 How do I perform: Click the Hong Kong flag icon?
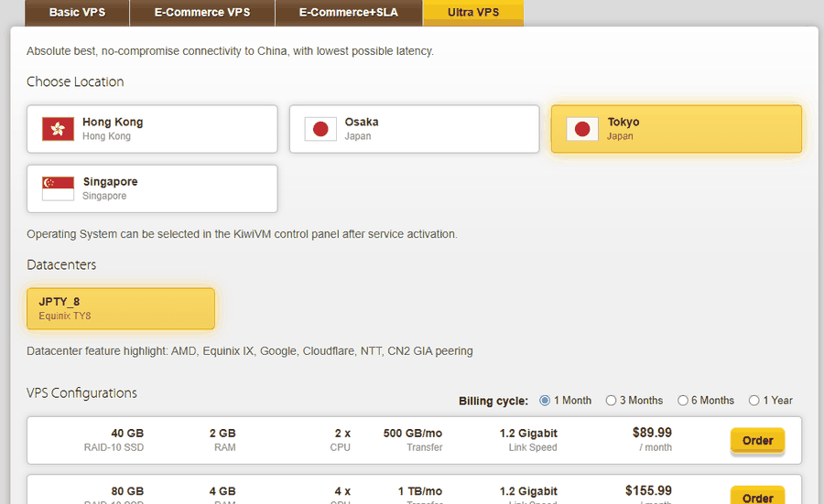click(x=58, y=129)
